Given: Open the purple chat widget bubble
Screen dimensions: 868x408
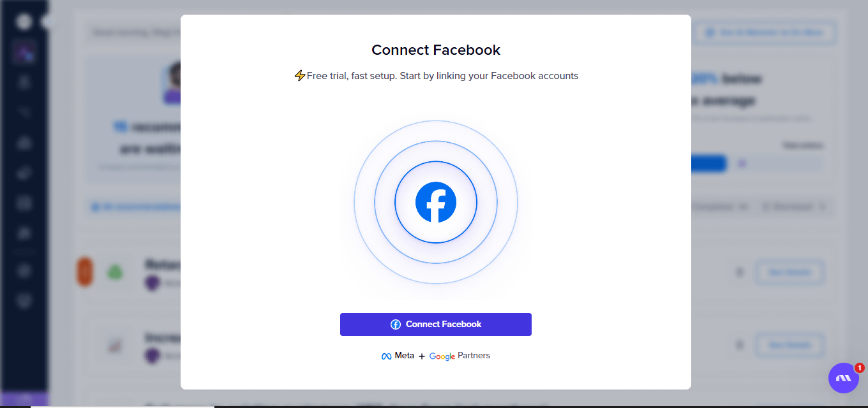Looking at the screenshot, I should tap(844, 378).
